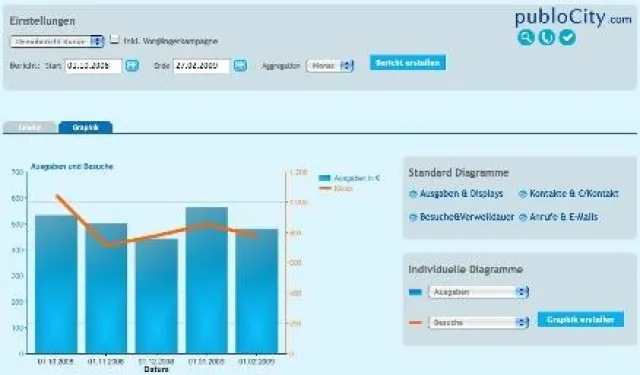The width and height of the screenshot is (640, 375).
Task: Open the Aggregation dropdown set to Monat
Action: point(330,66)
